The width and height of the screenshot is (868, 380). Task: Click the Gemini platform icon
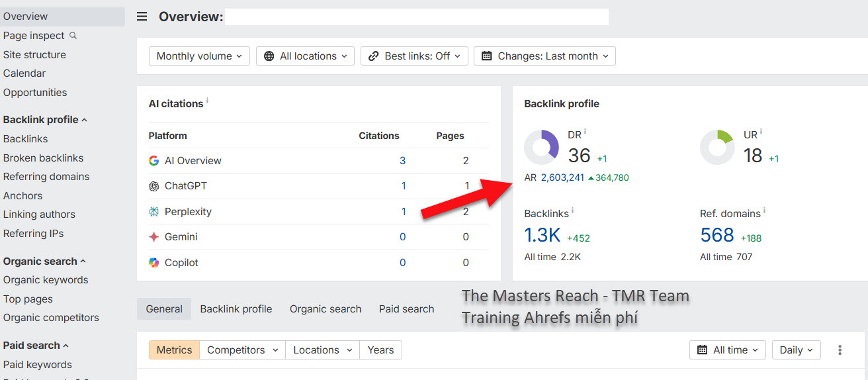pos(153,237)
